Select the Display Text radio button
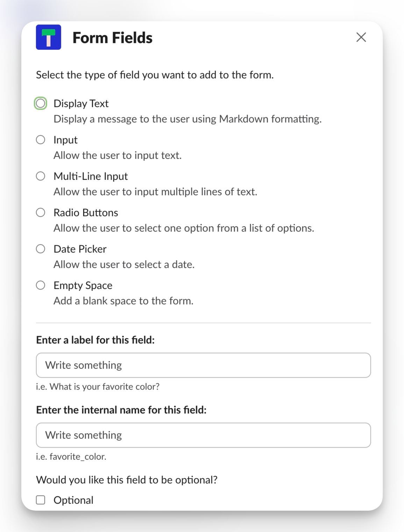The width and height of the screenshot is (404, 532). [x=41, y=104]
